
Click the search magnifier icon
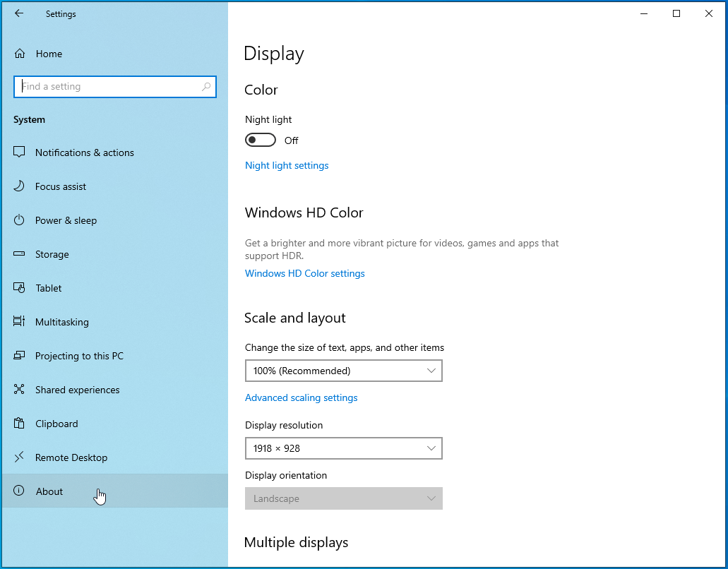pos(206,87)
